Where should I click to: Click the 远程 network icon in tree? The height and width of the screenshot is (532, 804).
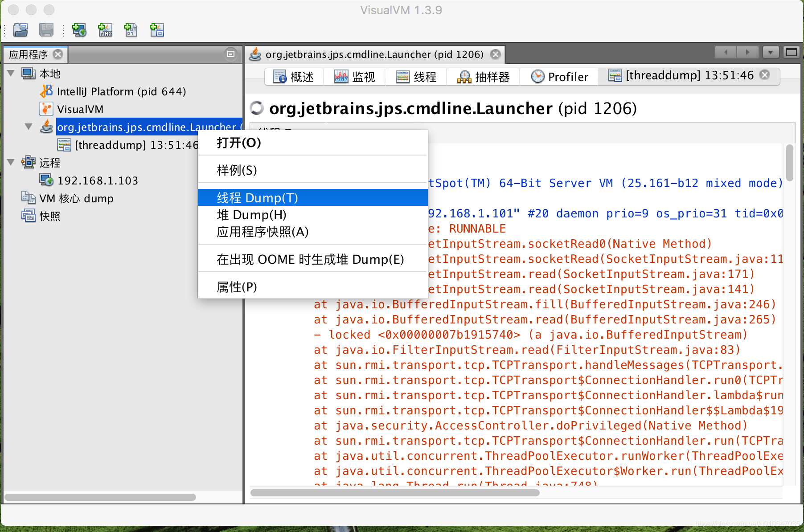pyautogui.click(x=29, y=163)
